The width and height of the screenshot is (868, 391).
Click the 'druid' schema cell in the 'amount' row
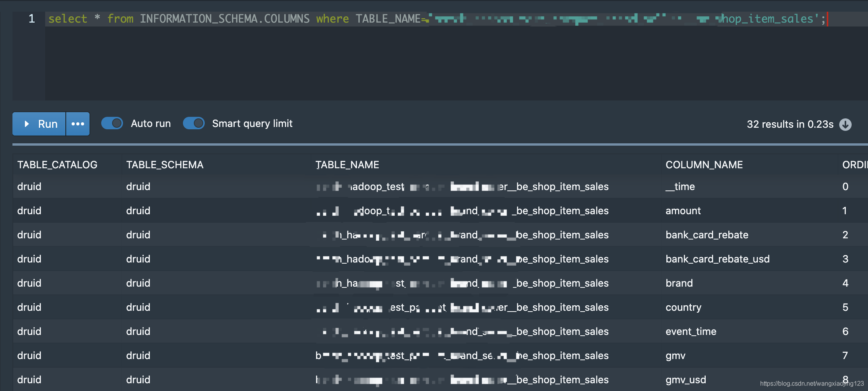coord(138,211)
